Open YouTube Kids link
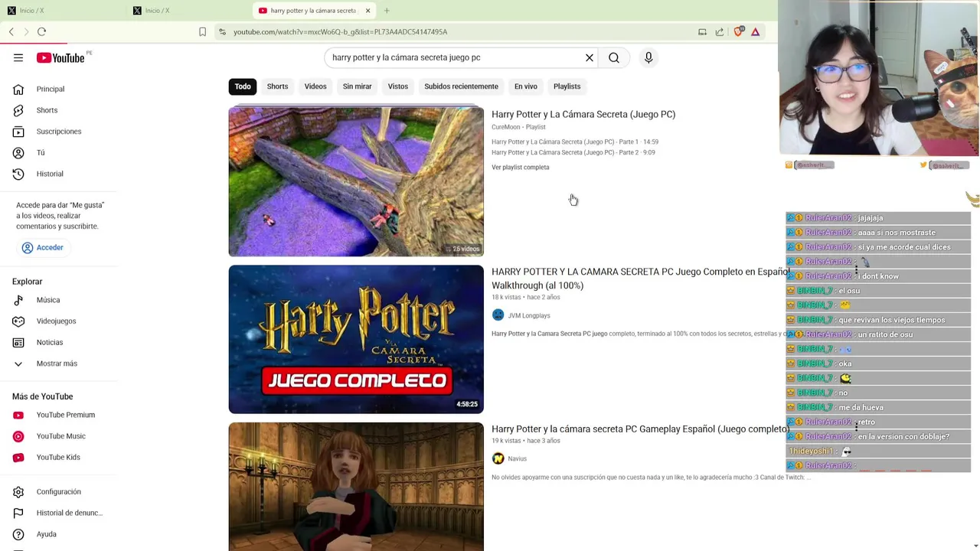 click(60, 457)
